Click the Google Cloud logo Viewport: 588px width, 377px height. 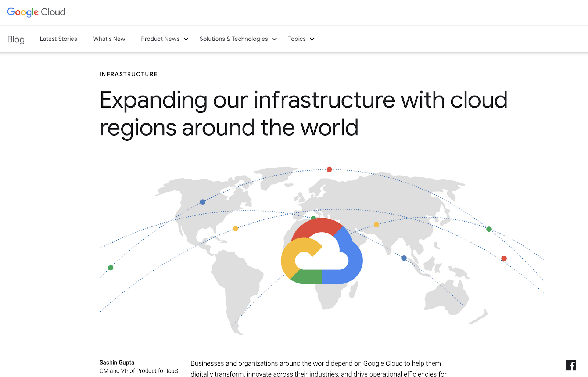click(x=36, y=12)
